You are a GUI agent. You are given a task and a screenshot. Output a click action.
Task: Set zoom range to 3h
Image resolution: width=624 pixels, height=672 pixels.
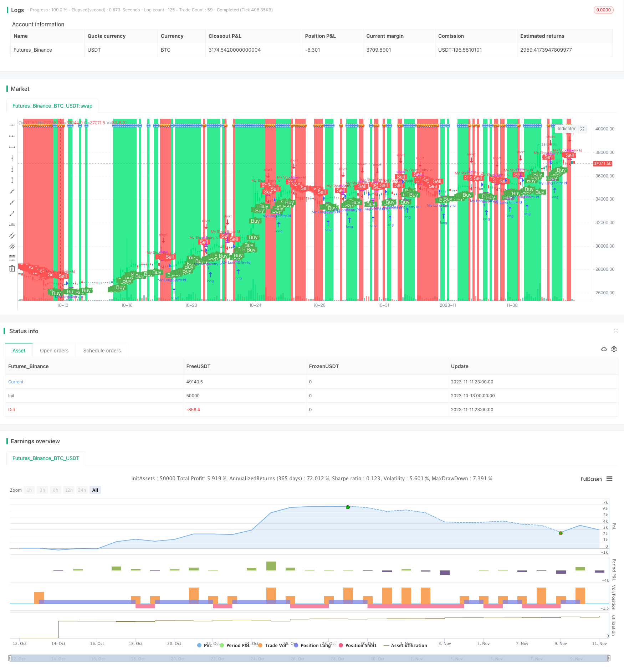pyautogui.click(x=42, y=490)
